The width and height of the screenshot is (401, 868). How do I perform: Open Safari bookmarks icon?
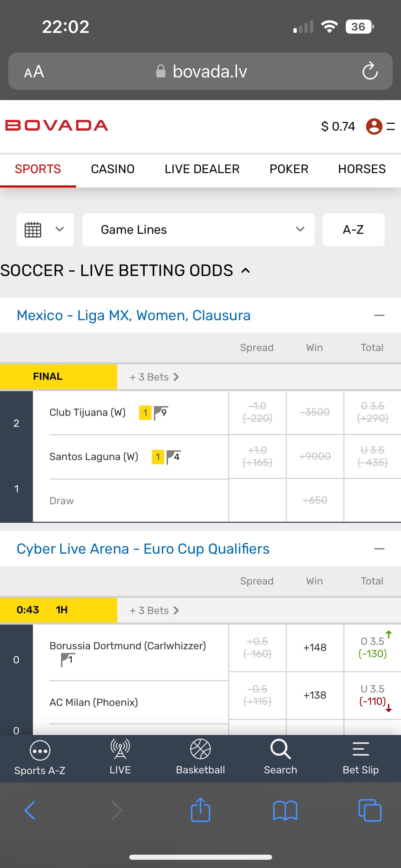point(285,810)
